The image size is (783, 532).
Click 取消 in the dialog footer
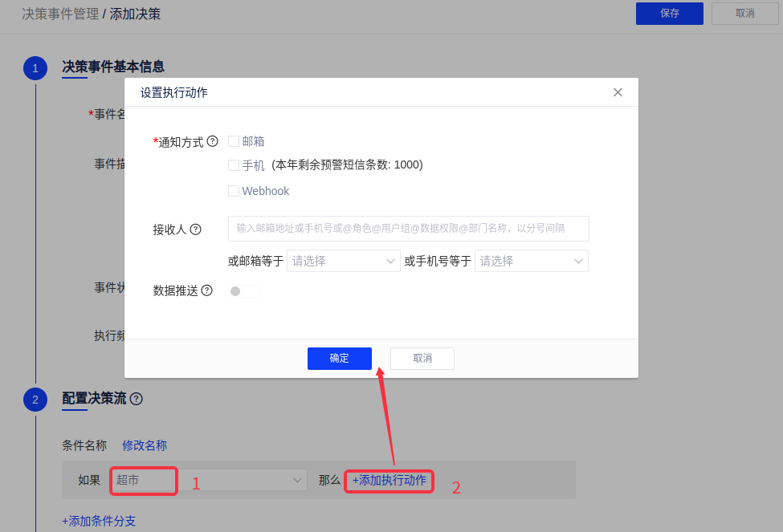click(422, 359)
